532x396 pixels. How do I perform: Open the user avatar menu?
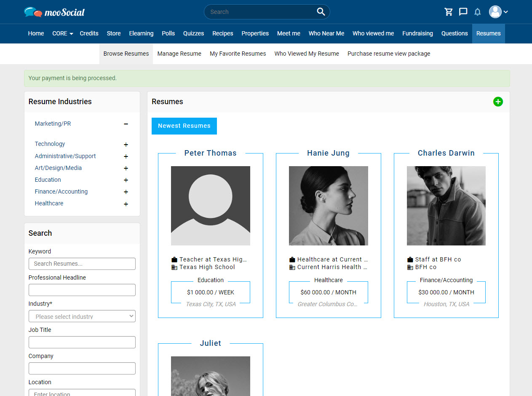coord(498,12)
